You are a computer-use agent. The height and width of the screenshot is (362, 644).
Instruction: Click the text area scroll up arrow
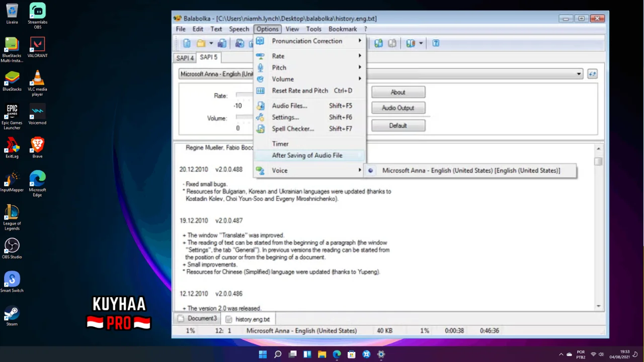[x=598, y=149]
